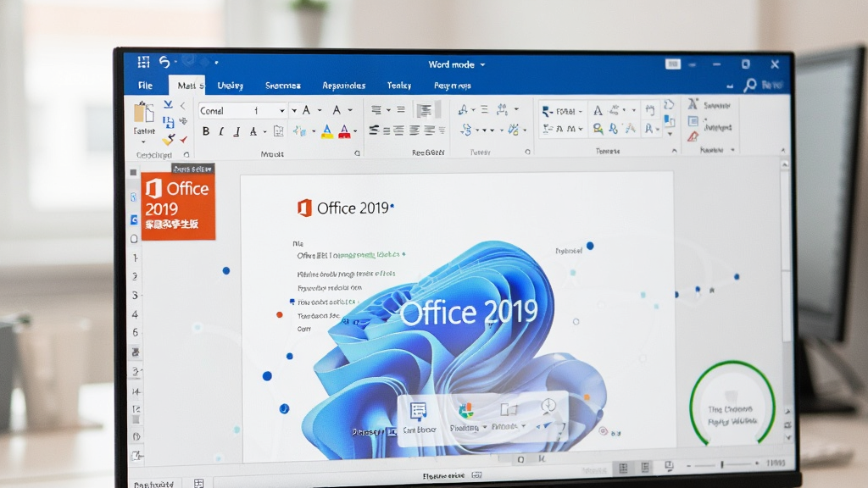The height and width of the screenshot is (488, 868).
Task: Switch to the Resemoles ribbon tab
Action: tap(344, 86)
